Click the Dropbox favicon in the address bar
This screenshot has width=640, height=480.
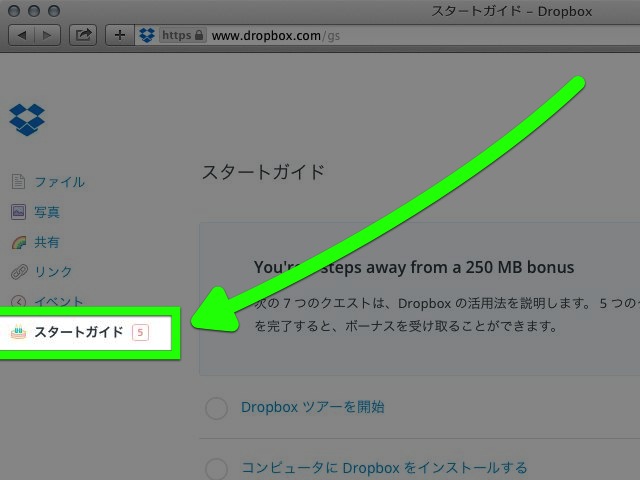(147, 36)
